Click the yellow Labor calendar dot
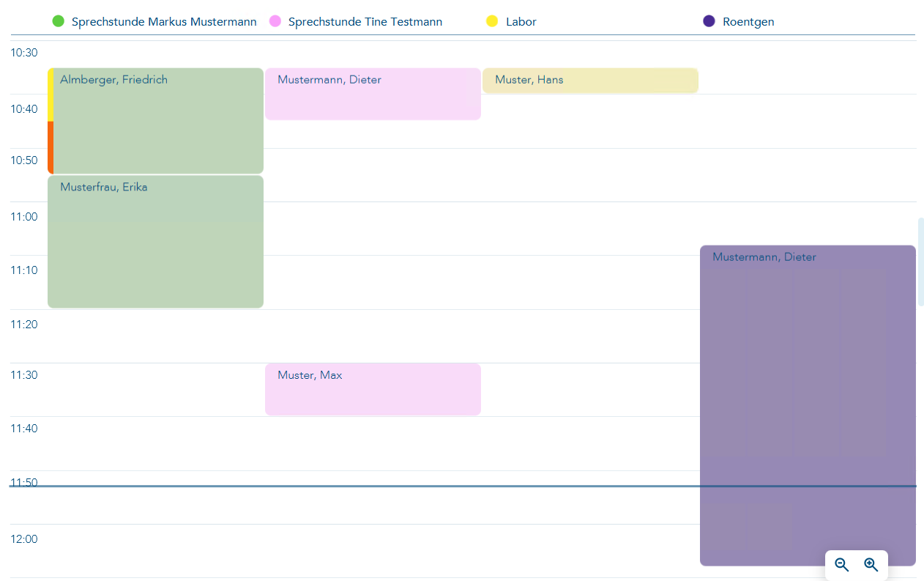 click(492, 21)
